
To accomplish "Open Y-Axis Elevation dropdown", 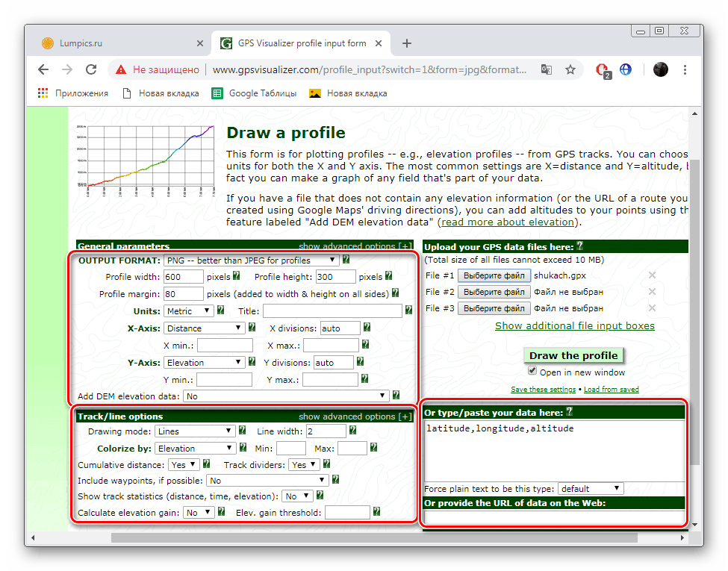I will click(205, 363).
